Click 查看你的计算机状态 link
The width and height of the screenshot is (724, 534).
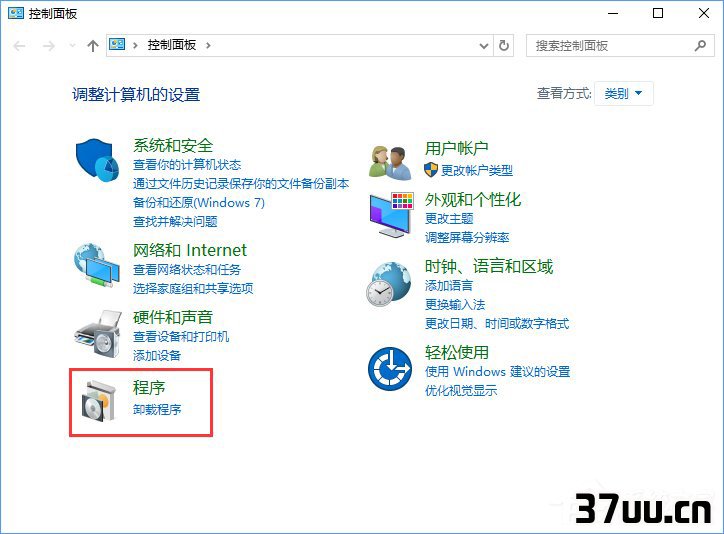click(187, 165)
